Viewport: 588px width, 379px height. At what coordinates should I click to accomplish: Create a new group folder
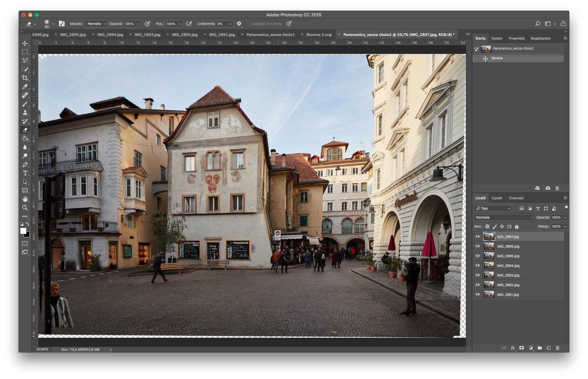click(540, 348)
